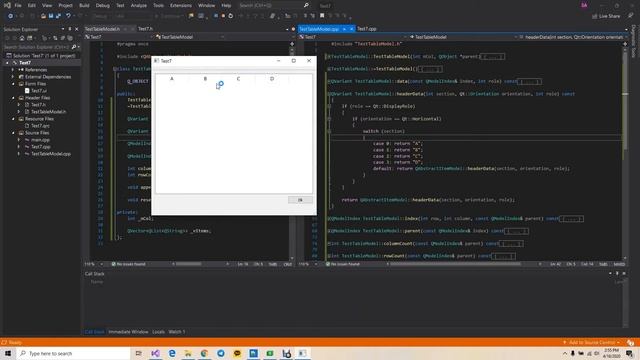Viewport: 640px width, 360px height.
Task: Click the search magnifier icon in title bar
Action: coord(306,5)
